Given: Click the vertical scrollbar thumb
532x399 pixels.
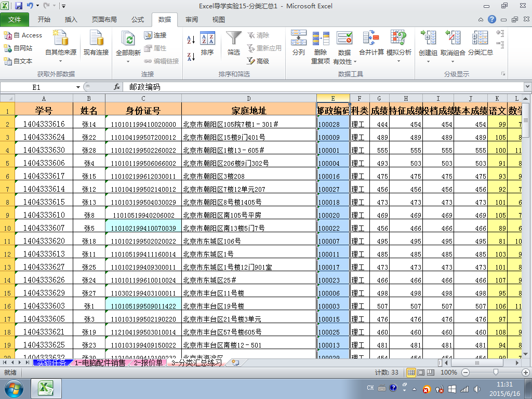Looking at the screenshot, I should (x=526, y=120).
